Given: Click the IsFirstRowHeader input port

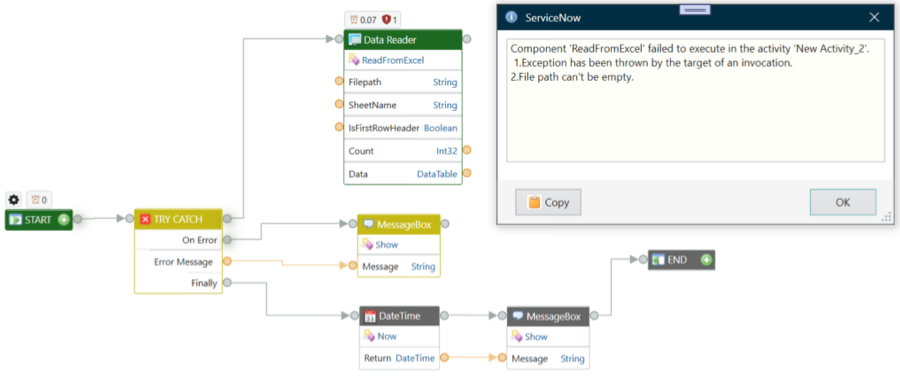Looking at the screenshot, I should (x=339, y=127).
